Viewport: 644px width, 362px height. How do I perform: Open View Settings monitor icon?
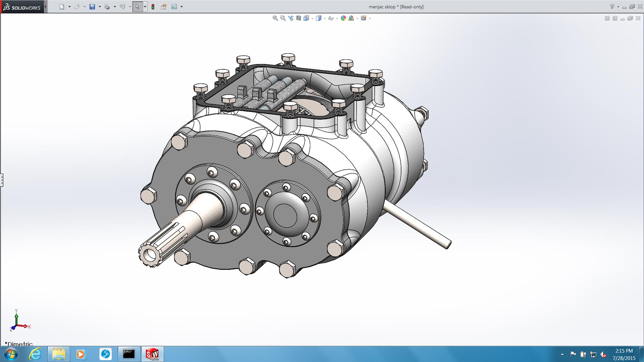363,18
